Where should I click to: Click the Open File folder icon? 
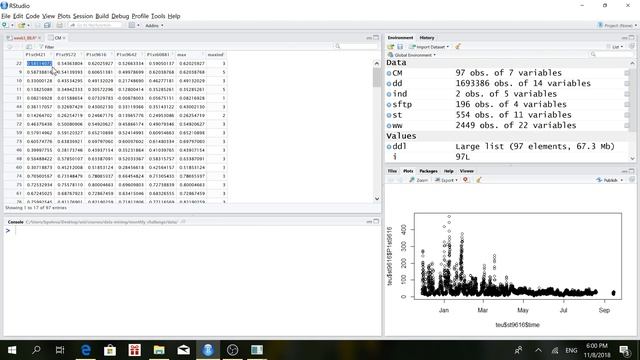pyautogui.click(x=21, y=25)
